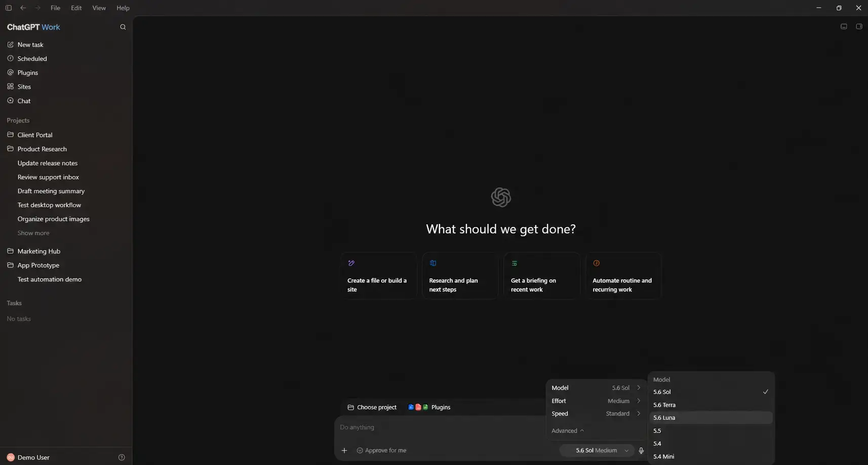This screenshot has height=465, width=868.
Task: Click the Product Research folder icon
Action: (x=10, y=149)
